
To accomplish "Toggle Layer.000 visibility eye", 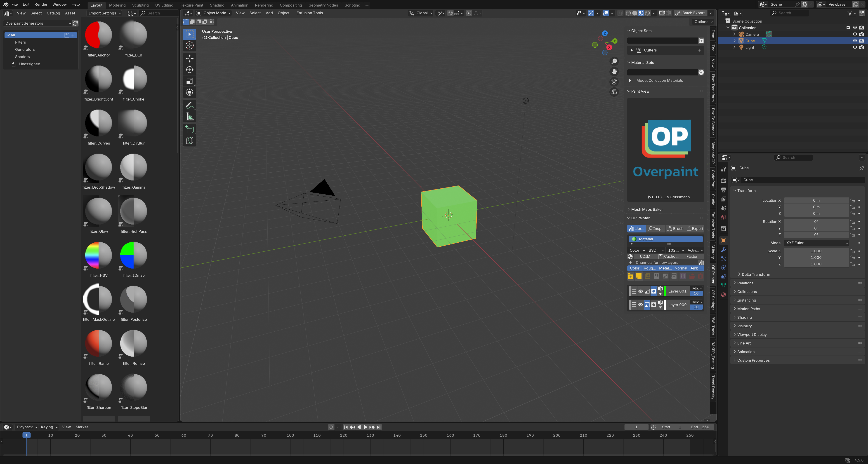I will pyautogui.click(x=640, y=305).
